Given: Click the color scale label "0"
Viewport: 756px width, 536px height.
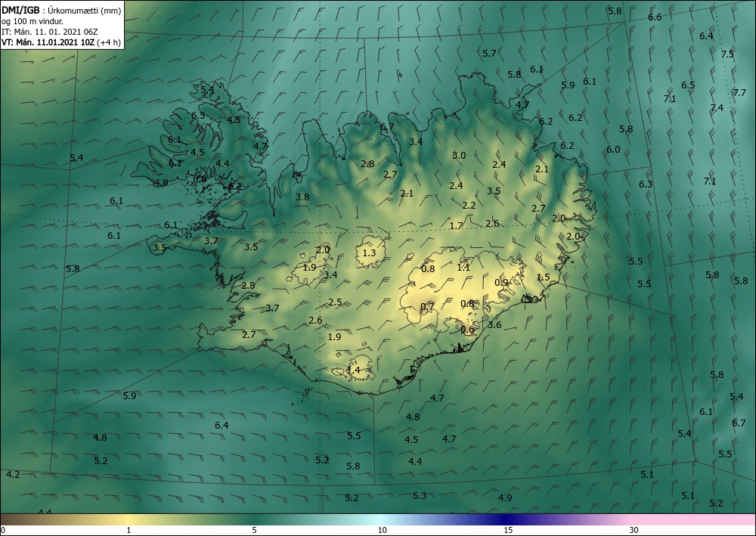Looking at the screenshot, I should pos(3,530).
